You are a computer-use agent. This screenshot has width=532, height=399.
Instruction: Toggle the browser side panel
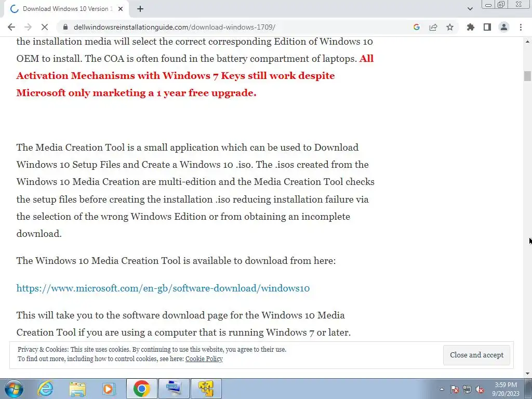(487, 27)
